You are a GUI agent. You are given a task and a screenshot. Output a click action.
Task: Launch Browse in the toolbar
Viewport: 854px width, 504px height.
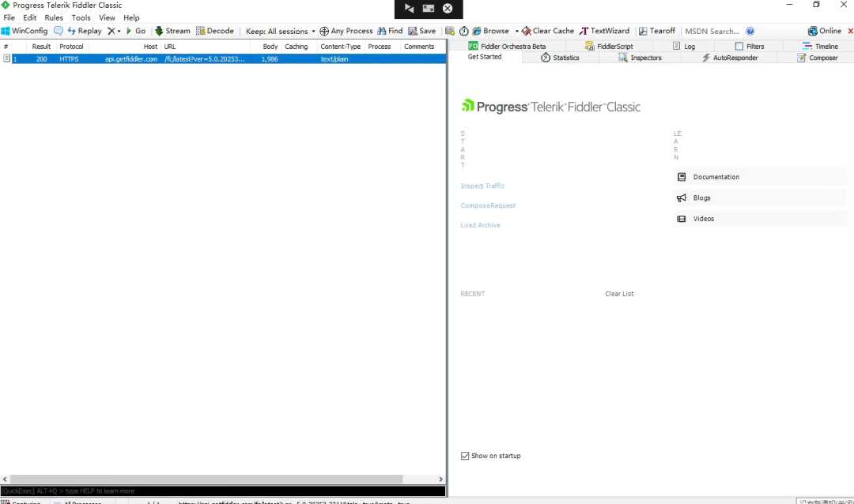click(x=491, y=31)
